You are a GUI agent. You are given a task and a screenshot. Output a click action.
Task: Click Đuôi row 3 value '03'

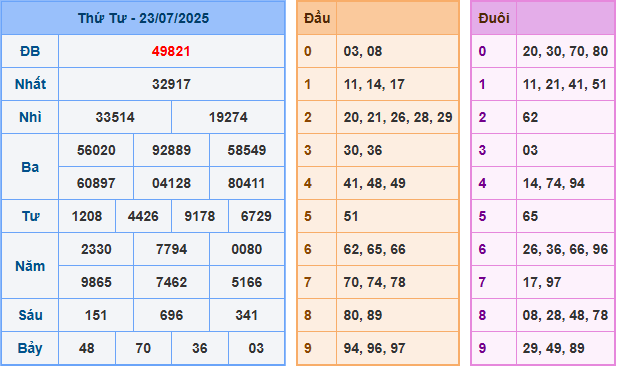tap(530, 150)
